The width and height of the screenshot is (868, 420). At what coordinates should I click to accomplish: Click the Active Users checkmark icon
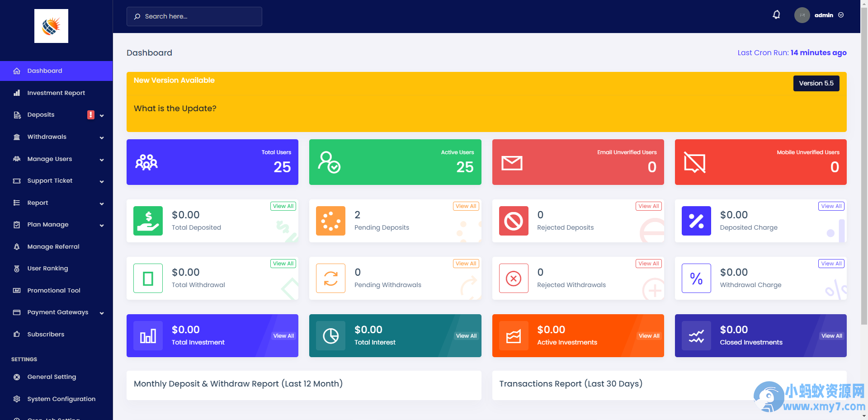(x=329, y=162)
